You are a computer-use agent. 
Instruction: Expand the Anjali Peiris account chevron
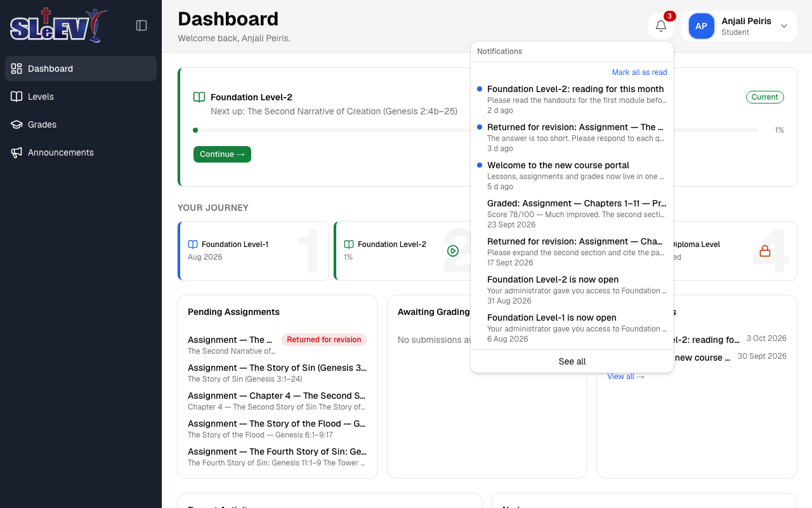pyautogui.click(x=784, y=26)
